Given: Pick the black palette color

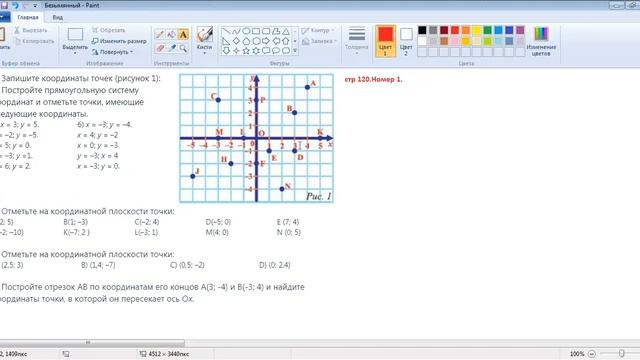Looking at the screenshot, I should tap(422, 30).
